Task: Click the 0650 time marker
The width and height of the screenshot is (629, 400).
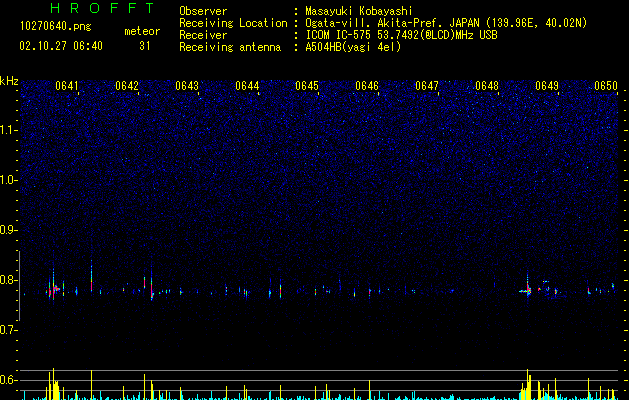Action: coord(606,86)
